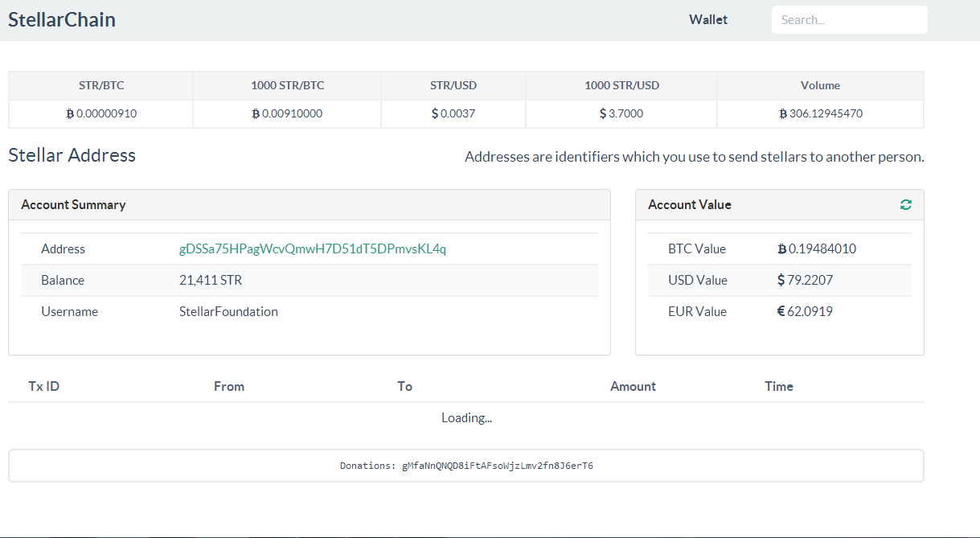Open the Wallet menu item
The height and width of the screenshot is (538, 980).
(x=707, y=20)
